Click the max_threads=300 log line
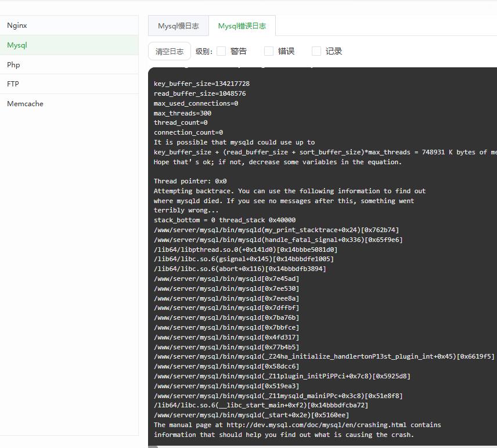 (x=182, y=113)
